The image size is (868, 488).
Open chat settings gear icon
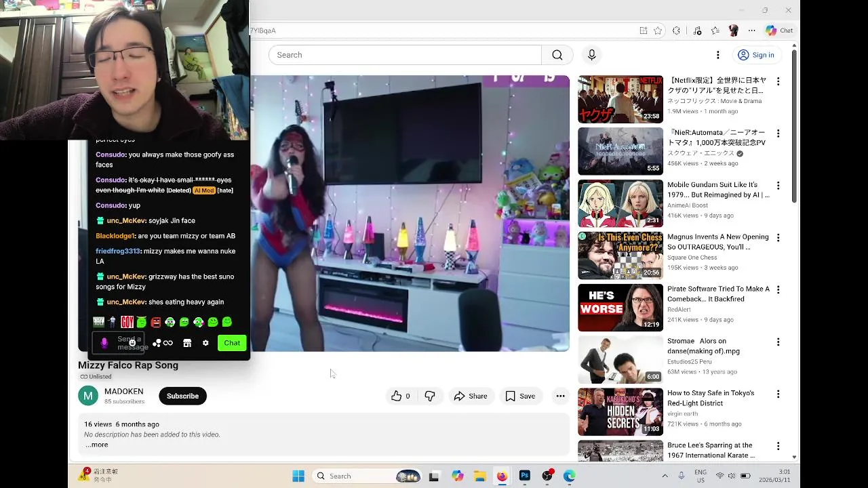point(205,343)
